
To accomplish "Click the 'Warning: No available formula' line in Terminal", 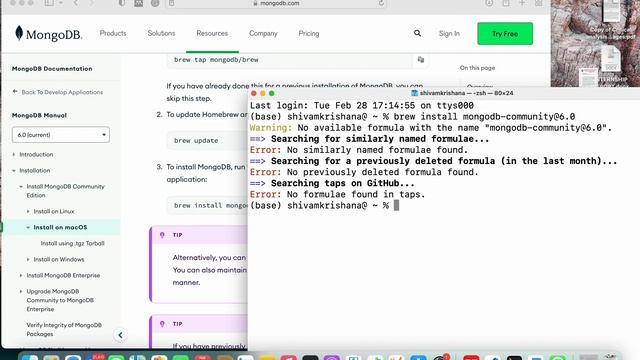I will [431, 128].
